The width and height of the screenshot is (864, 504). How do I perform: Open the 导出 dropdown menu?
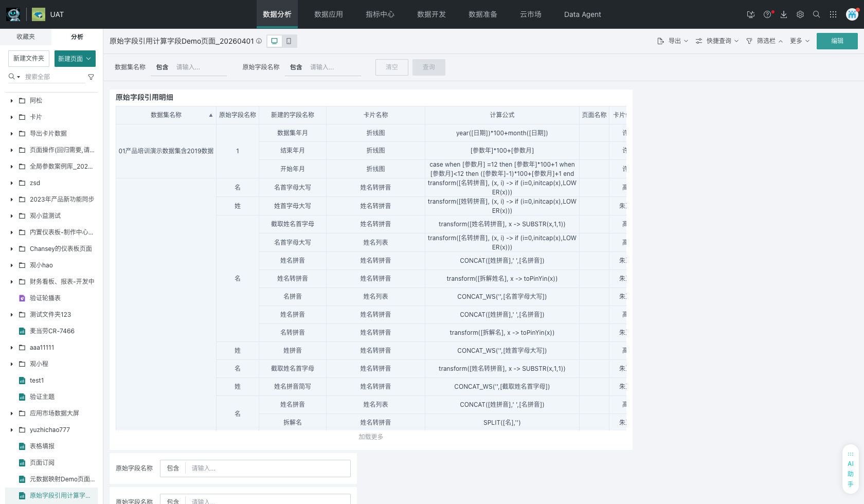[x=673, y=41]
